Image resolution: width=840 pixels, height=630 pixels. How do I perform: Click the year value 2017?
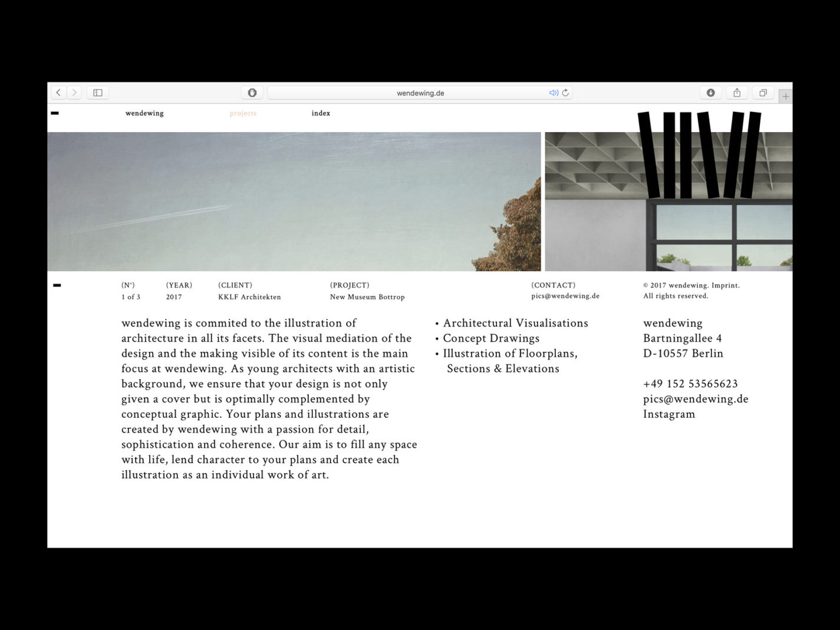click(174, 297)
